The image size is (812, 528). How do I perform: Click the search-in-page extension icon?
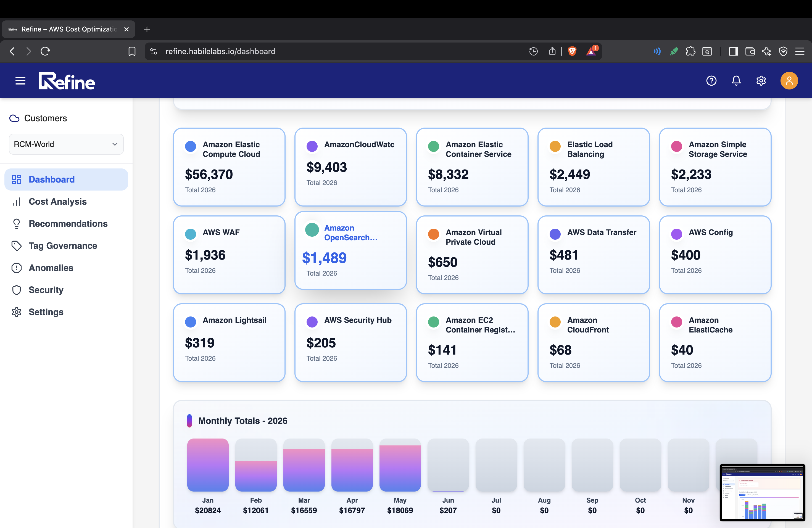[707, 52]
